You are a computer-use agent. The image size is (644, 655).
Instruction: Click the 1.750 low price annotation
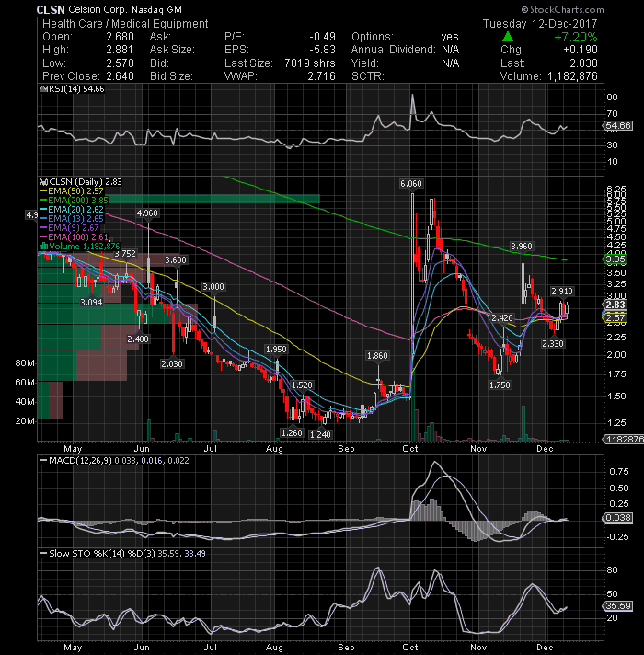(500, 385)
